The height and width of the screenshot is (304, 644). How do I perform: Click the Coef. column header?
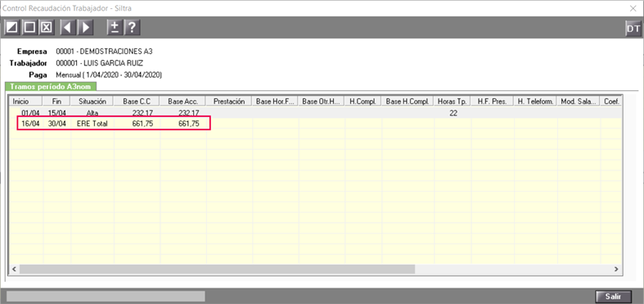pyautogui.click(x=611, y=101)
